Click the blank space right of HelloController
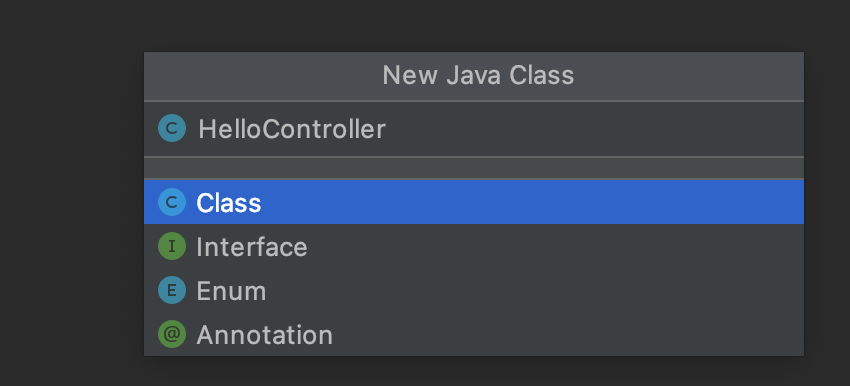This screenshot has width=850, height=386. click(596, 129)
